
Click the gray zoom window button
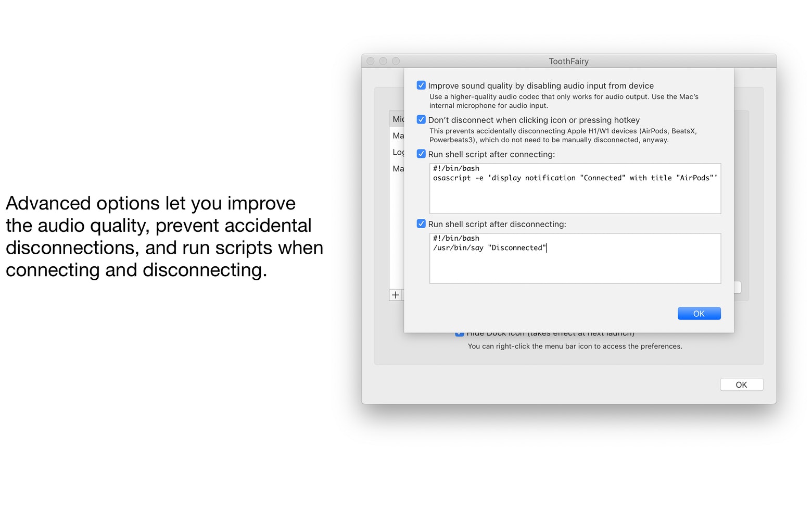coord(396,61)
